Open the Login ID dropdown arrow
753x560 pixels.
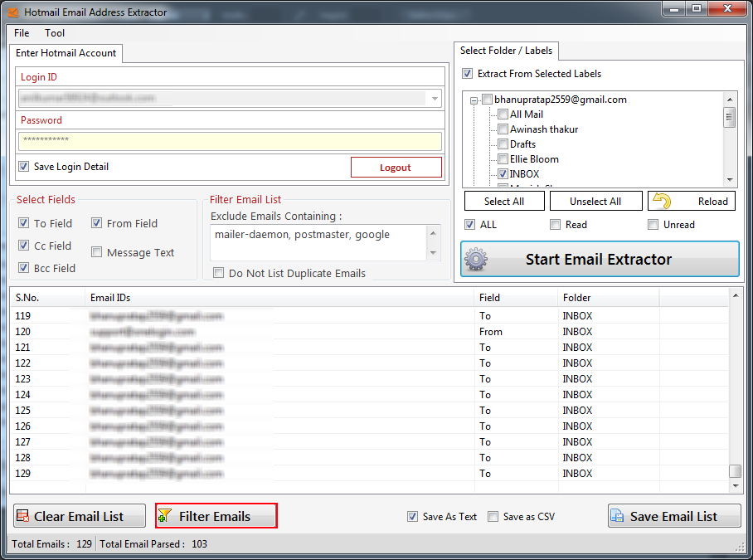(x=434, y=99)
